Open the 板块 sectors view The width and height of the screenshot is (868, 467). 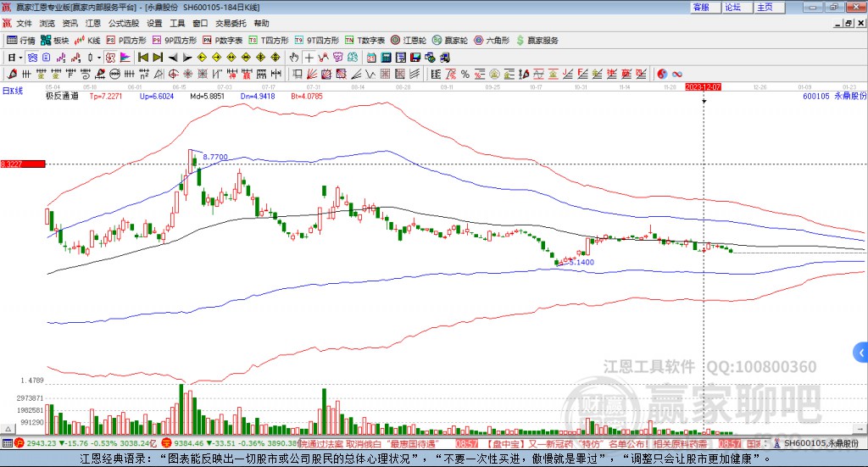54,41
